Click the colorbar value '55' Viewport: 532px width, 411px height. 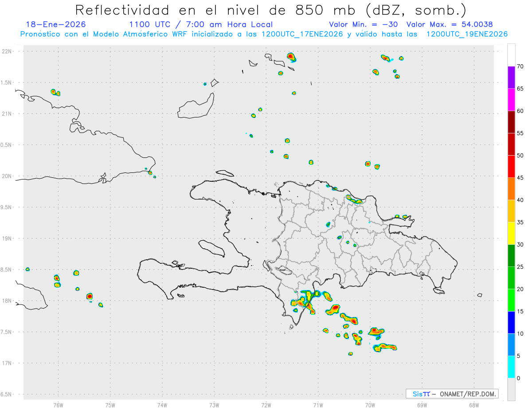point(520,133)
